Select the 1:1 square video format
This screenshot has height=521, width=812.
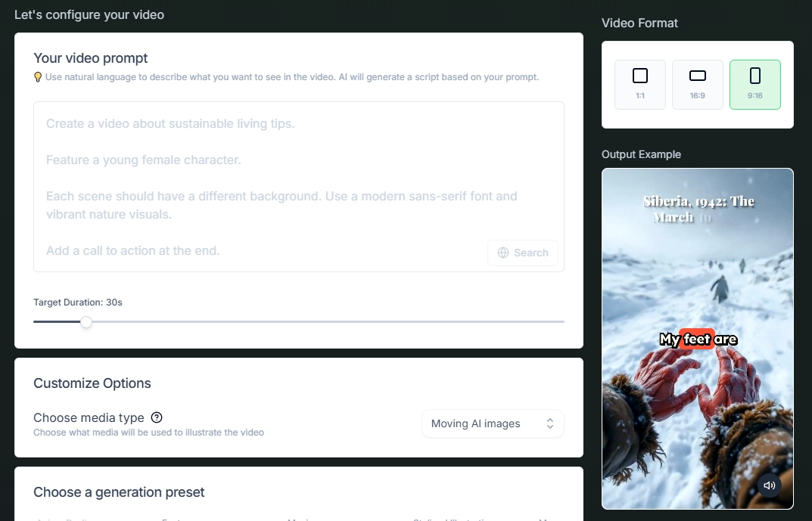(640, 85)
